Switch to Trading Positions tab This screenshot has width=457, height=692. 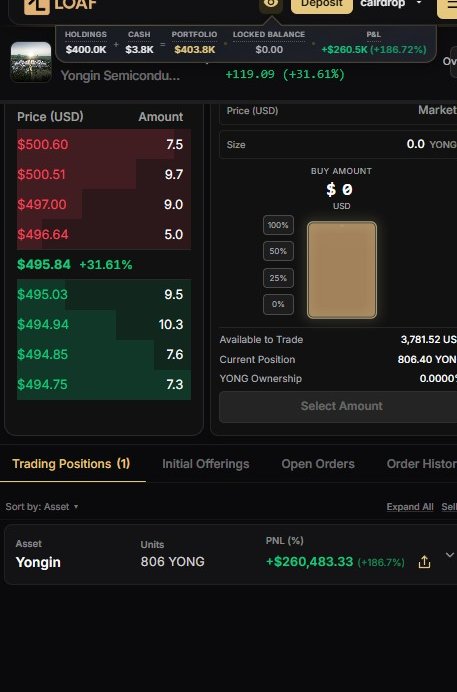tap(71, 464)
